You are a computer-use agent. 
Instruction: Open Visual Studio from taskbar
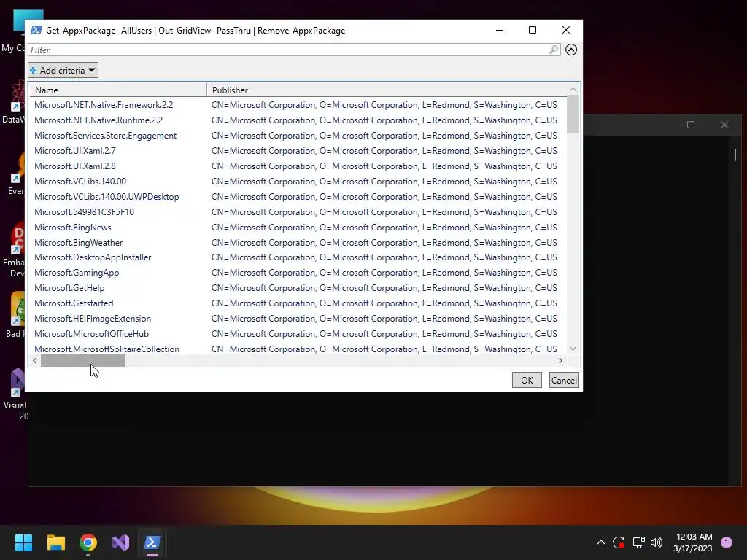pyautogui.click(x=120, y=542)
